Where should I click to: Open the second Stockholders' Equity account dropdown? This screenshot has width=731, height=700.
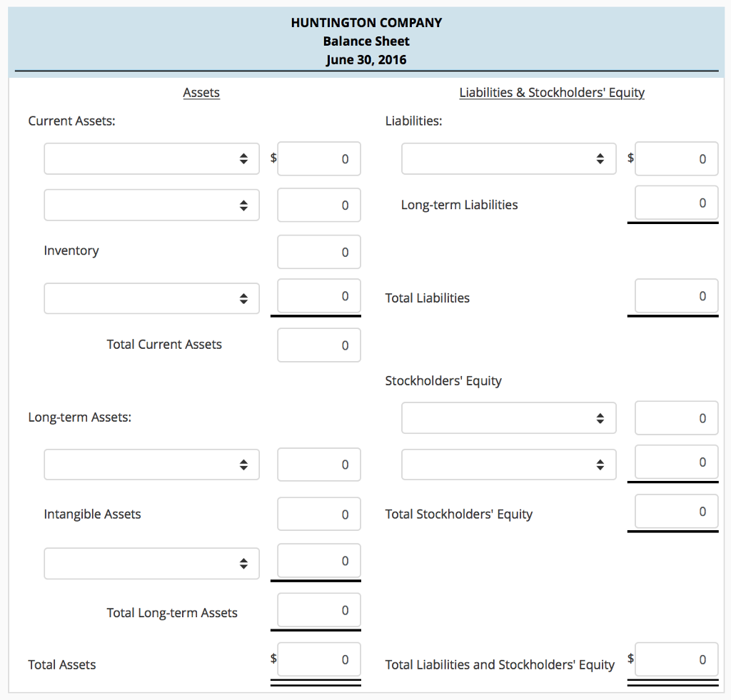pyautogui.click(x=508, y=464)
